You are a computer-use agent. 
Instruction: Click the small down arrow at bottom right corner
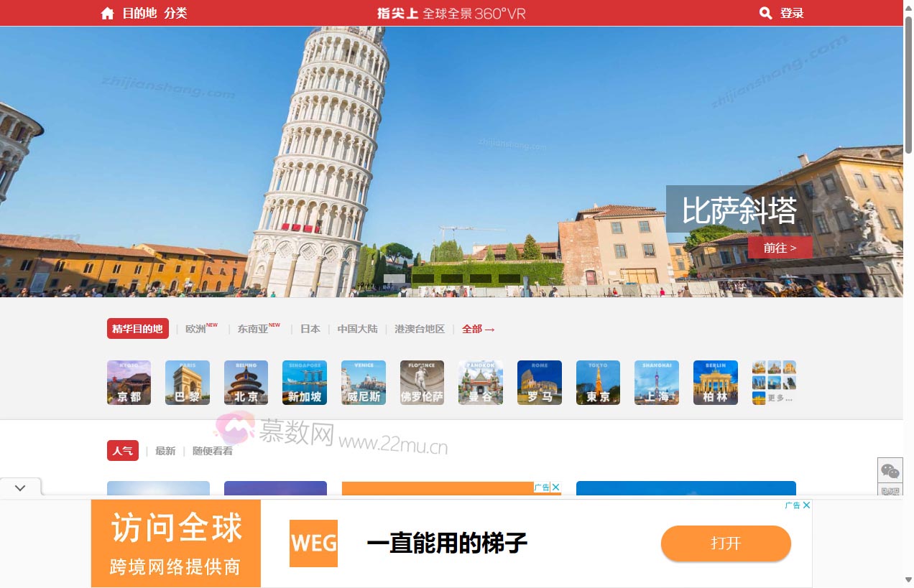pos(908,580)
